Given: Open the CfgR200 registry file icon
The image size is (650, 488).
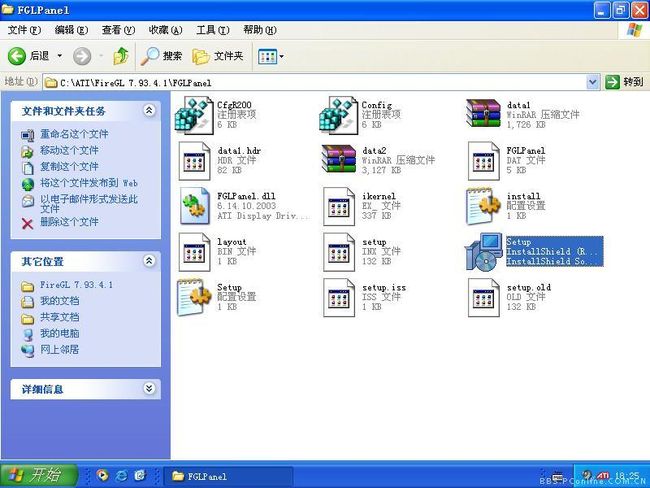Looking at the screenshot, I should tap(194, 115).
